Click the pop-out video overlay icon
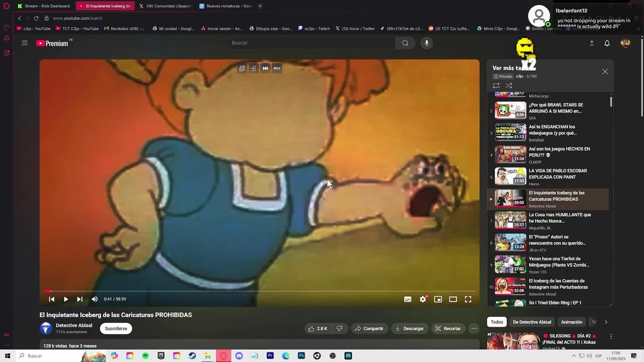Screen dimensions: 644x362 pyautogui.click(x=242, y=68)
